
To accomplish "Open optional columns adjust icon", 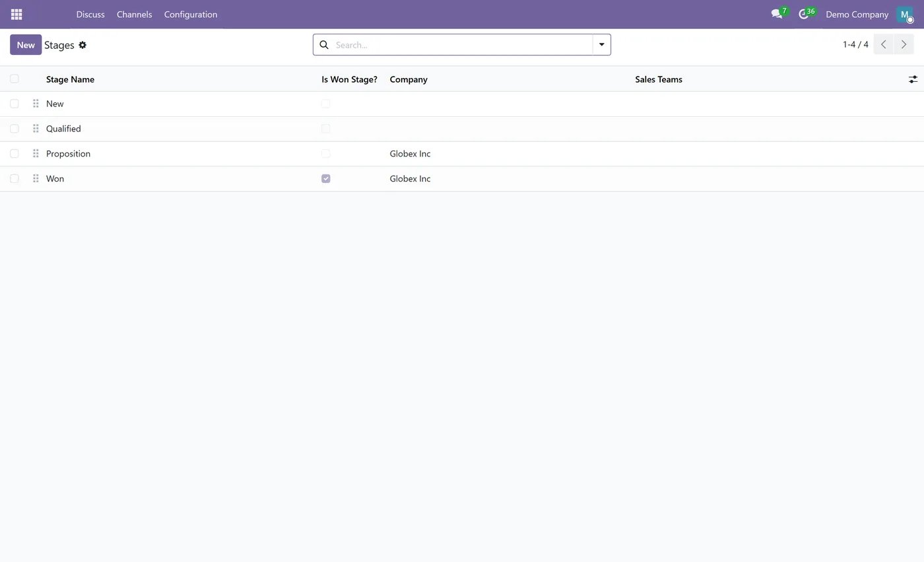I will point(913,79).
